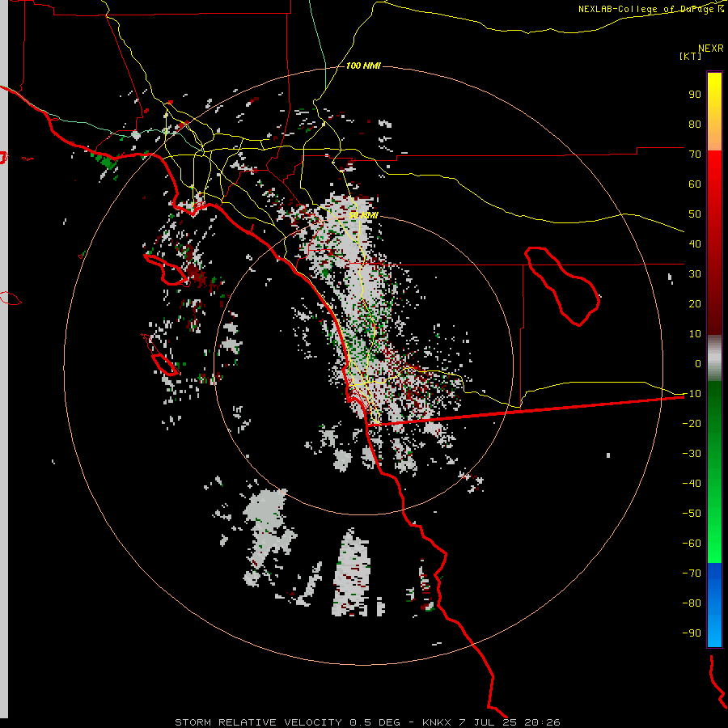Click the -10 value on velocity scale
Viewport: 728px width, 728px height.
[692, 394]
